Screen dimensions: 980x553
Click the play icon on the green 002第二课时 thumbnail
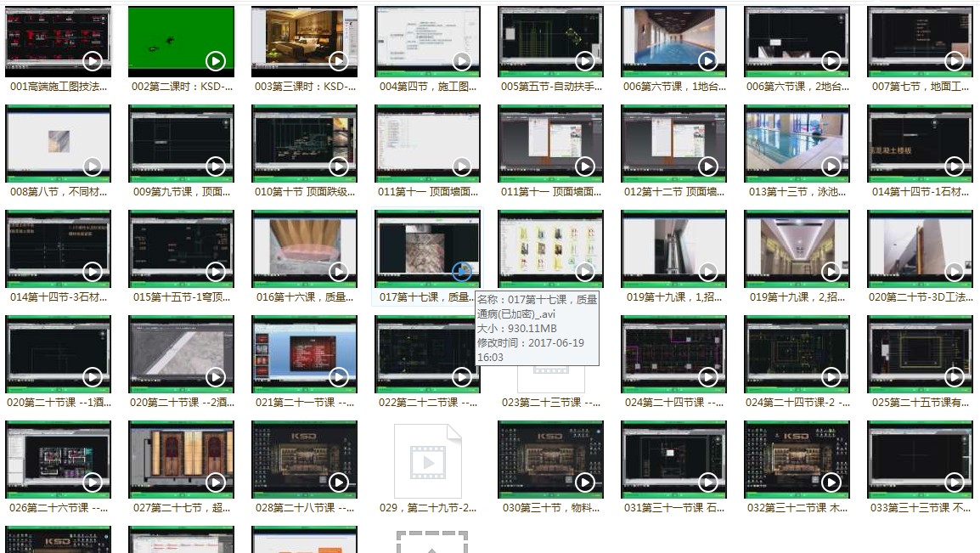click(216, 60)
